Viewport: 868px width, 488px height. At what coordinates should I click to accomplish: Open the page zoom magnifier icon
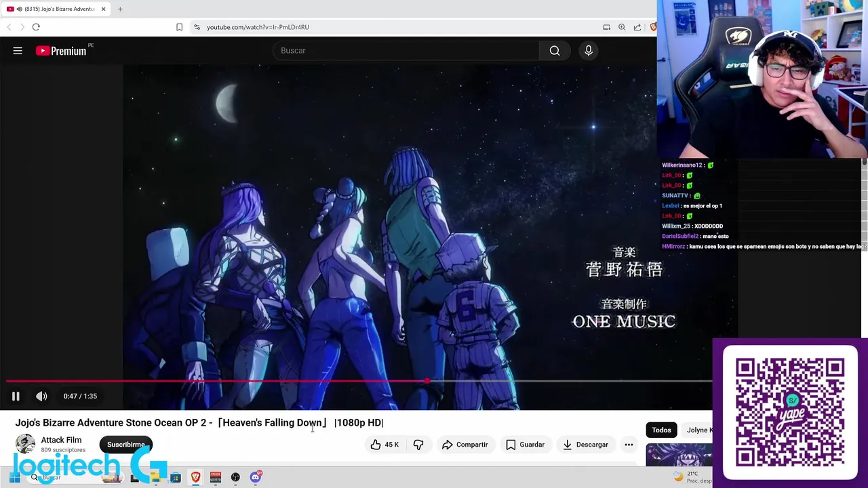tap(622, 27)
